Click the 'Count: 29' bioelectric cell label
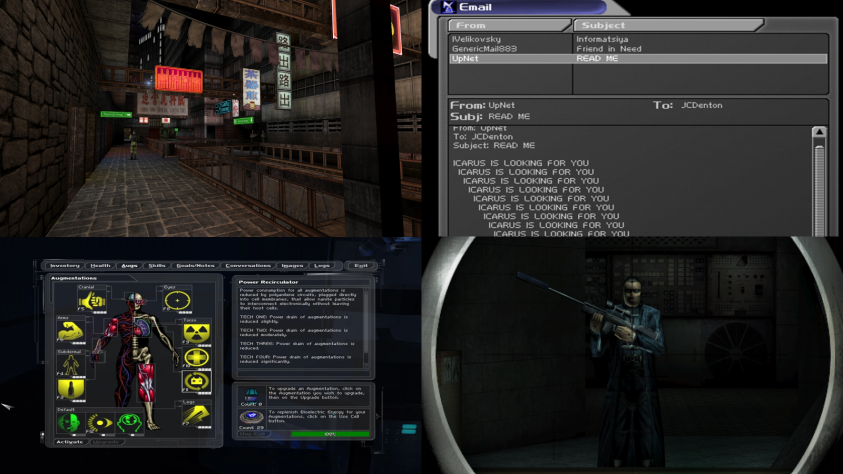843x474 pixels. (251, 428)
